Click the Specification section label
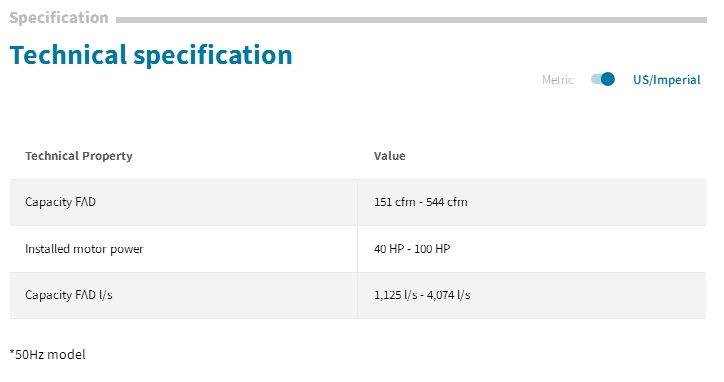The width and height of the screenshot is (724, 382). [x=59, y=18]
